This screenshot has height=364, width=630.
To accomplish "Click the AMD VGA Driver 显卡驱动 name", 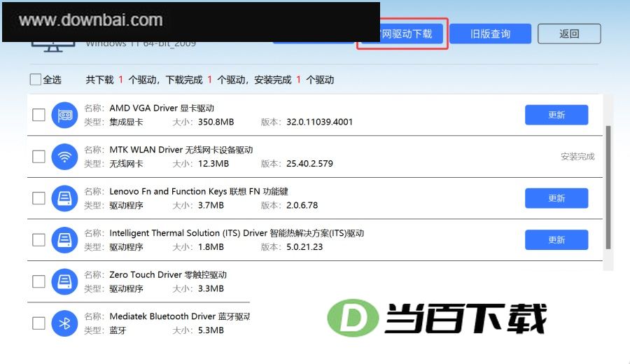I will [x=162, y=108].
